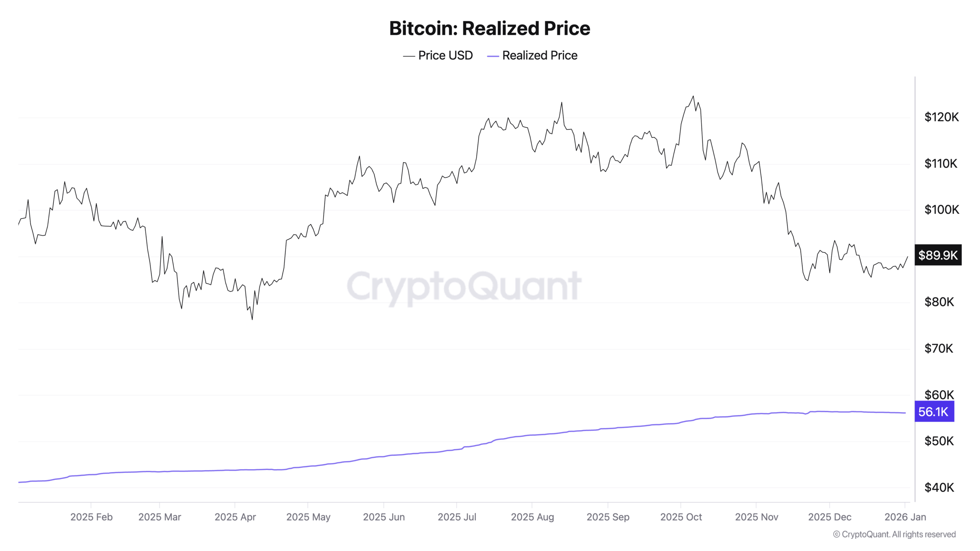Select the 2025 Jun x-axis label

click(384, 517)
